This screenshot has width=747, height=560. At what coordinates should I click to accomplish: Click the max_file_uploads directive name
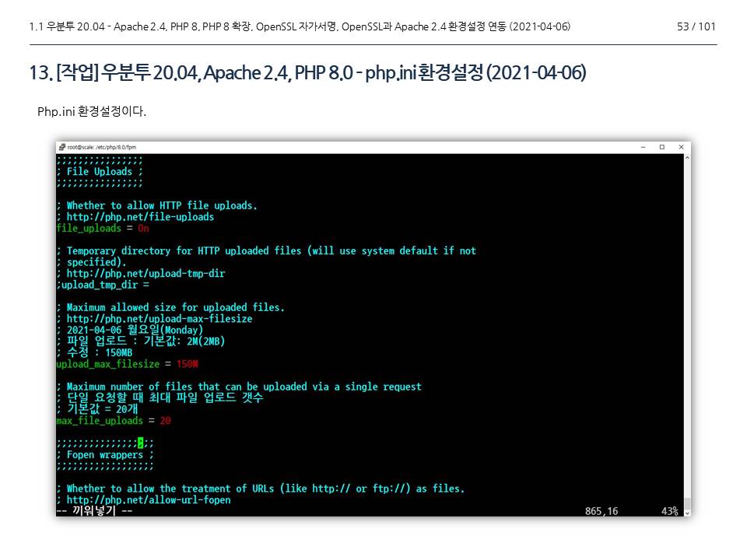[100, 421]
